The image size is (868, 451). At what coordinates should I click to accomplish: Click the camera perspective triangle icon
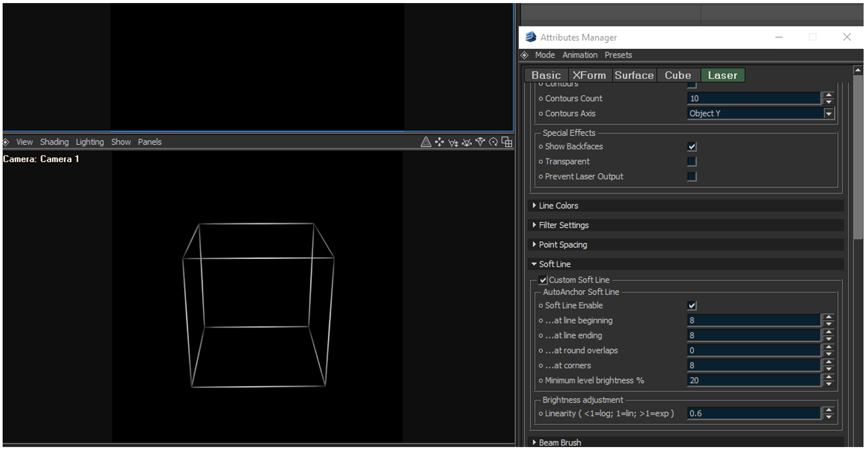coord(425,142)
